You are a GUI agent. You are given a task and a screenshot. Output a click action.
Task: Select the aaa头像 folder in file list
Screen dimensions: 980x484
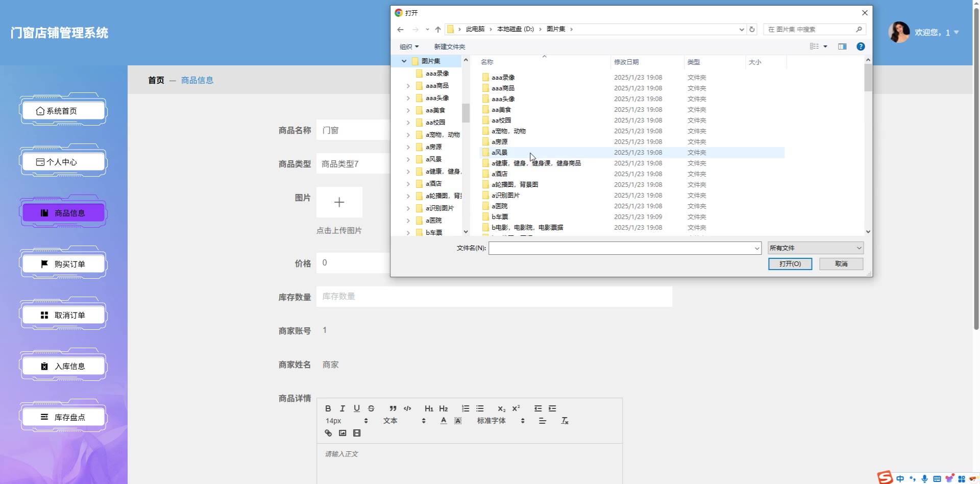pos(632,99)
